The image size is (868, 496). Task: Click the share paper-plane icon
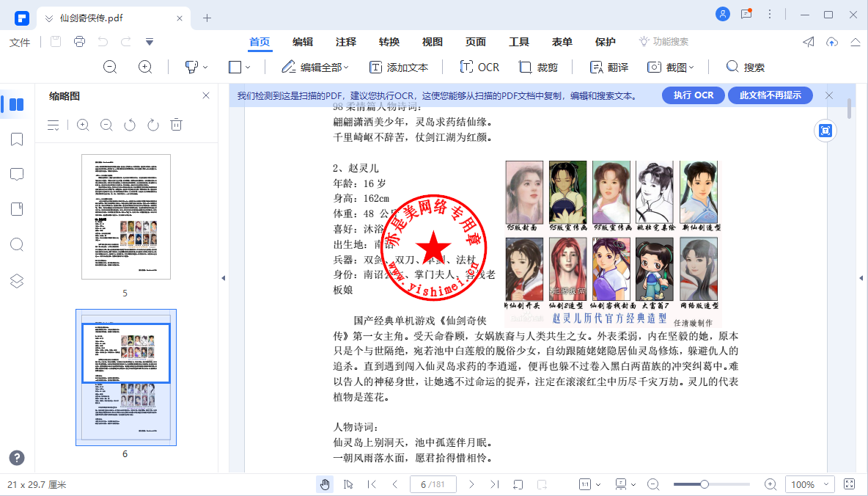click(x=808, y=42)
